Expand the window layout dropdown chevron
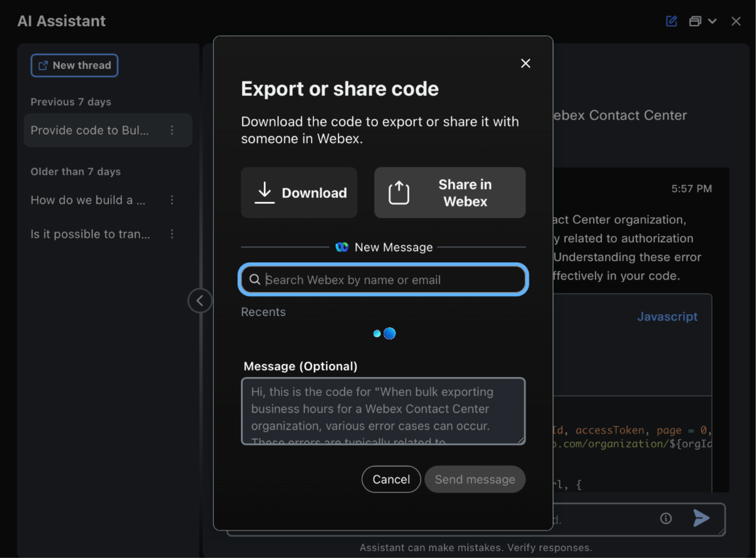The width and height of the screenshot is (756, 558). tap(712, 21)
